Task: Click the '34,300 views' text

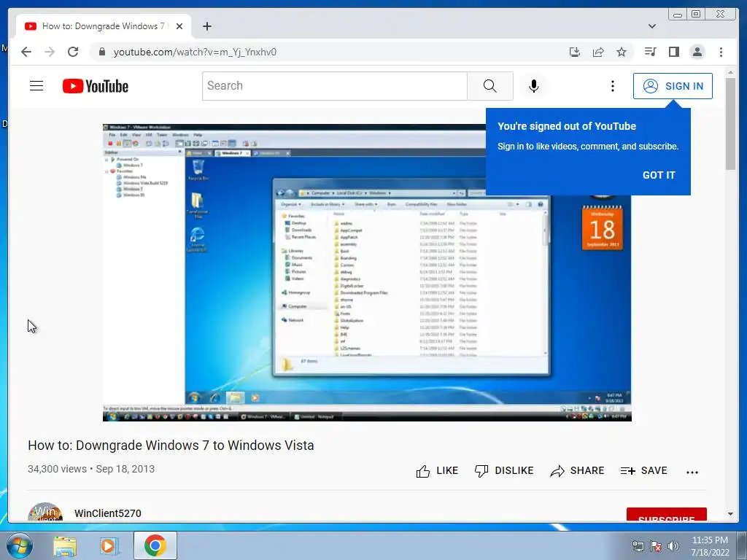Action: coord(57,469)
